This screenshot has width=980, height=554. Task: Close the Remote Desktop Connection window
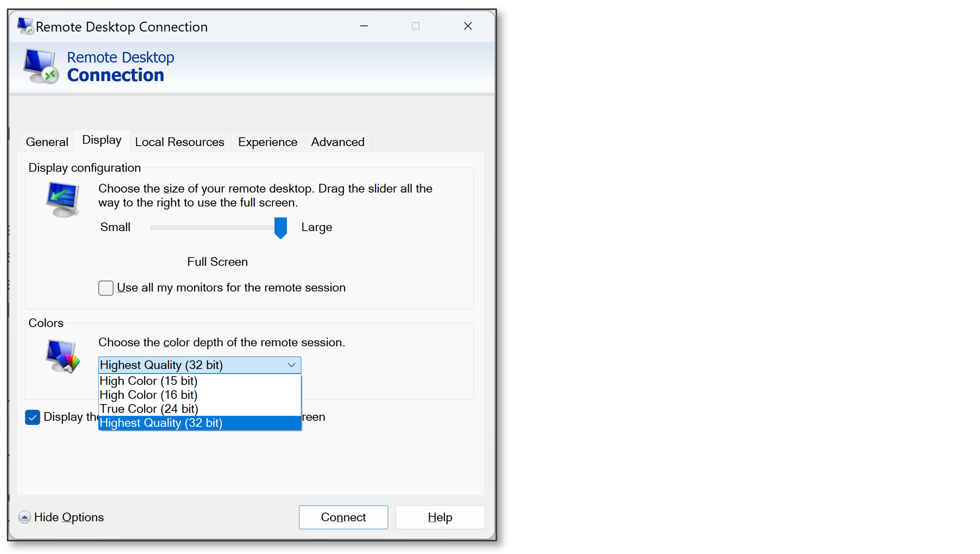[468, 26]
